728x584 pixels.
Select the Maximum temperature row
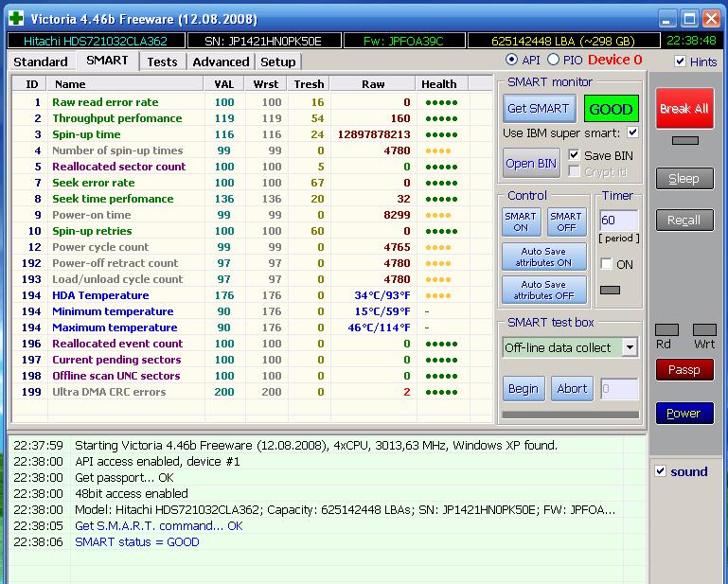[x=252, y=327]
